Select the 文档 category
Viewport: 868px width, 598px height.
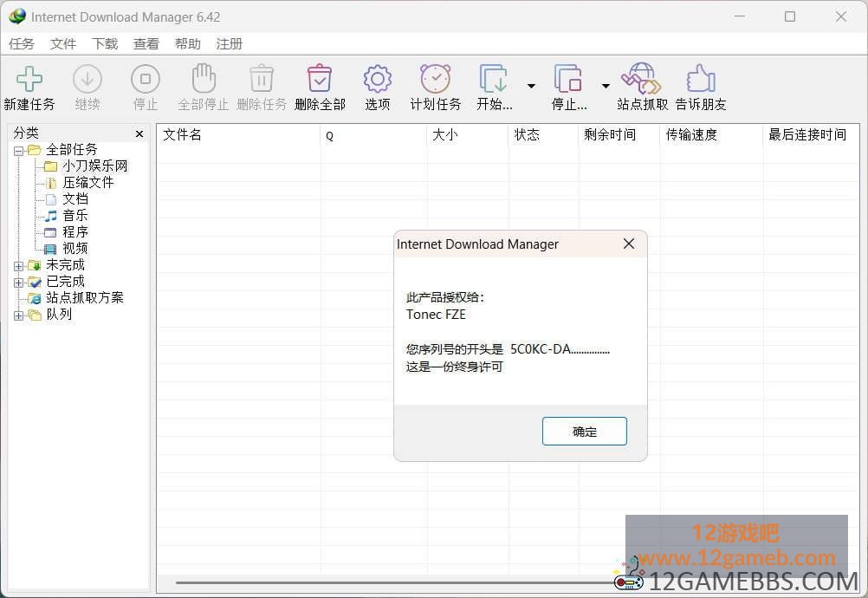(75, 198)
